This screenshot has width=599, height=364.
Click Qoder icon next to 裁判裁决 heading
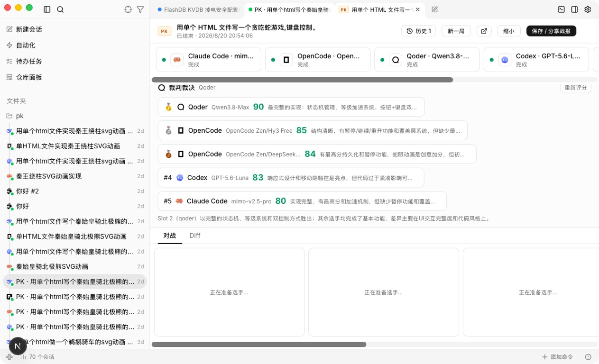pyautogui.click(x=162, y=88)
